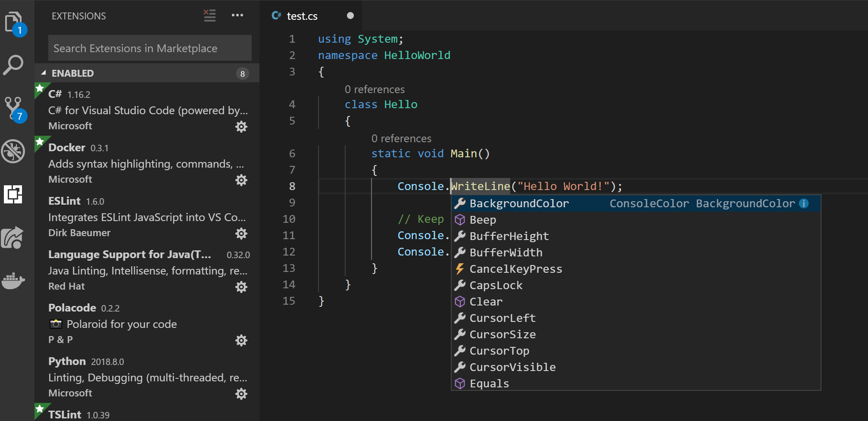Screen dimensions: 868x421
Task: Open settings gear for the C# extension
Action: coord(241,126)
